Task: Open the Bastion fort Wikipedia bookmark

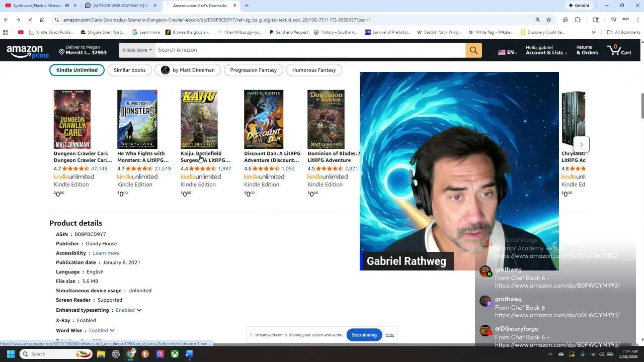Action: [440, 32]
